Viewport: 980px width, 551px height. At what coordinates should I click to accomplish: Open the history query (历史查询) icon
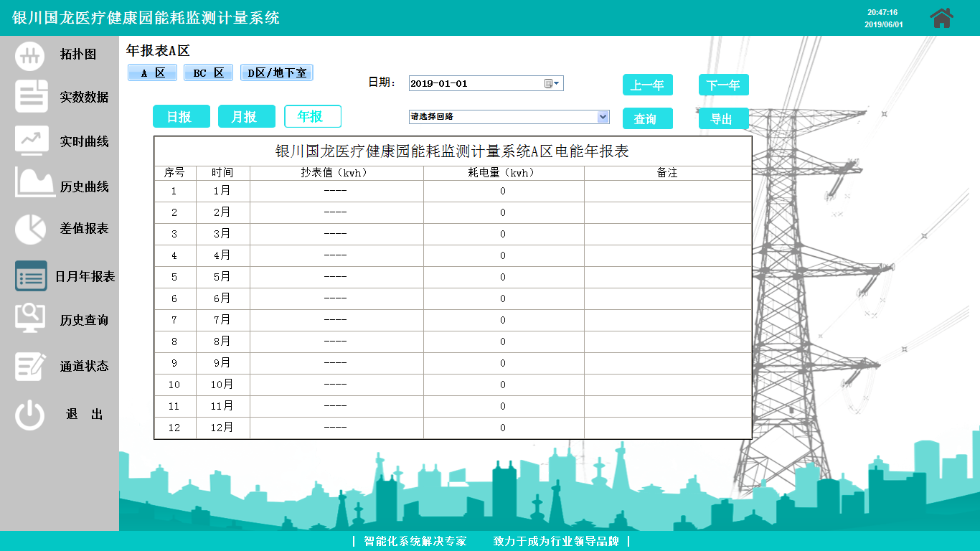(x=30, y=319)
